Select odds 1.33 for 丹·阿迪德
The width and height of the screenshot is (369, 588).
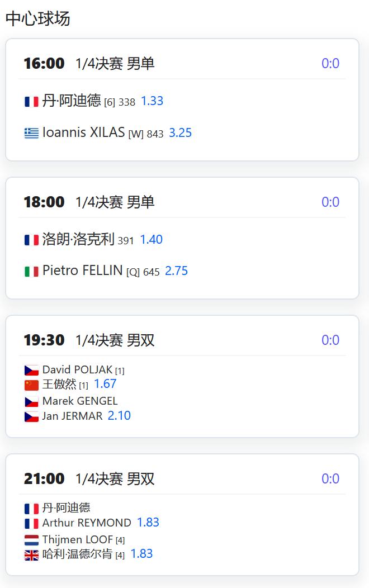pos(152,101)
